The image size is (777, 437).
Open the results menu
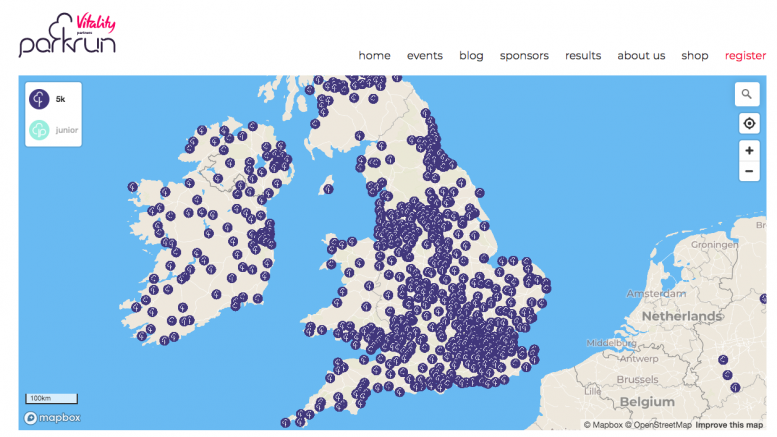point(582,56)
